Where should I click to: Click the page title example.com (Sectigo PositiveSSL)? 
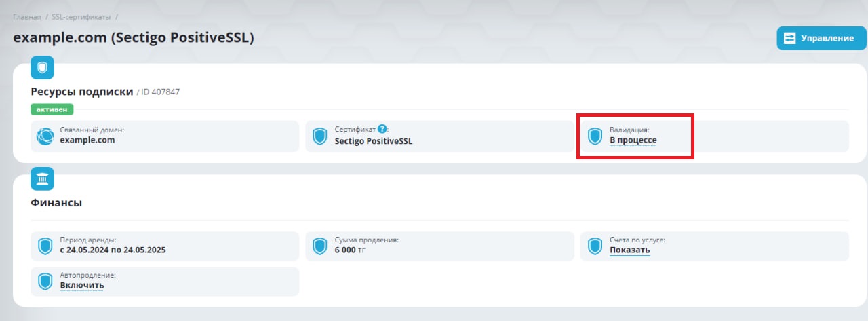(x=134, y=38)
